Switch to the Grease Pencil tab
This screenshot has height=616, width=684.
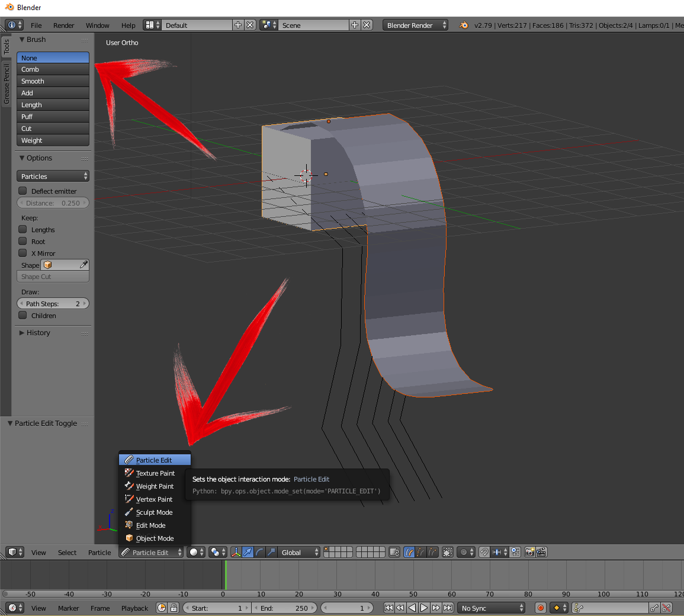7,84
